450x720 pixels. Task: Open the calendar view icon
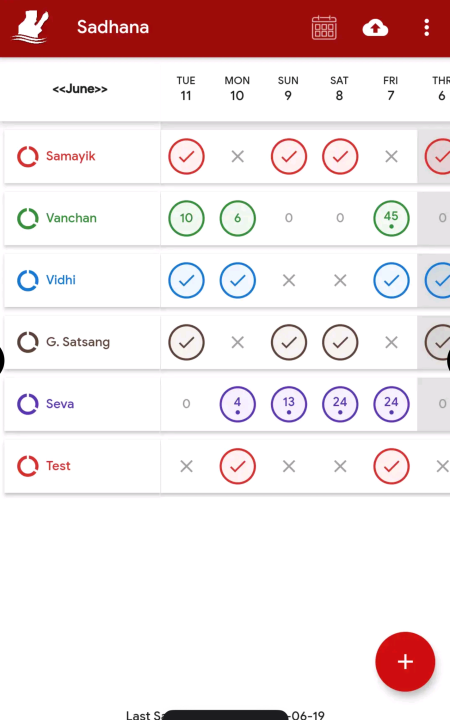coord(324,28)
